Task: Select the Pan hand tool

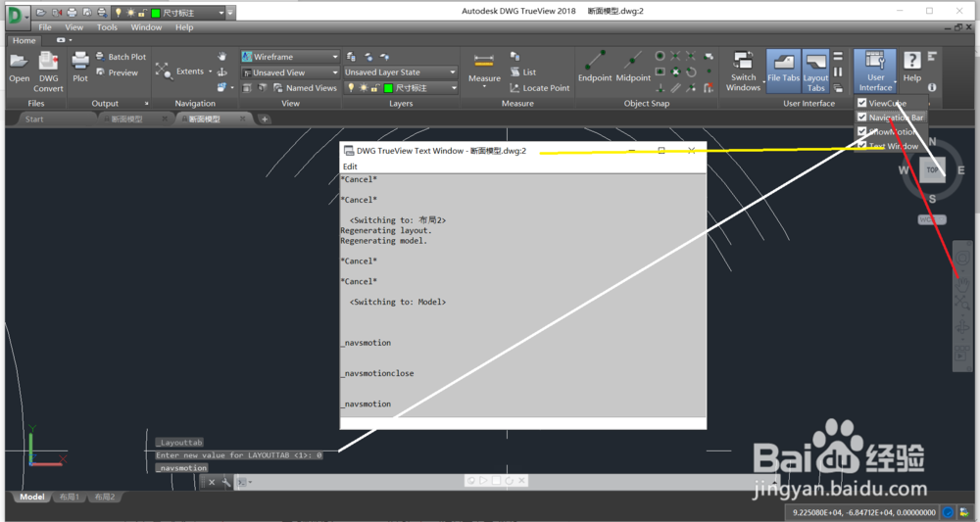Action: coord(221,56)
